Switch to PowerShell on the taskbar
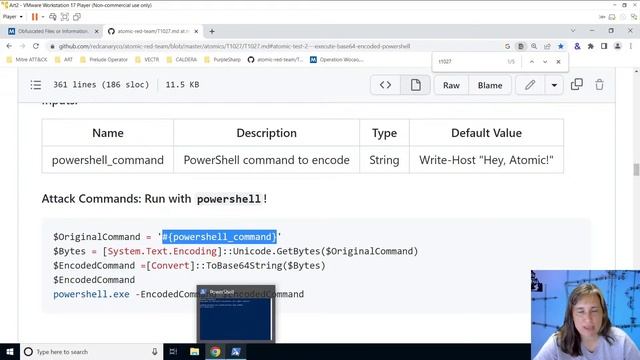The width and height of the screenshot is (640, 360). coord(236,351)
